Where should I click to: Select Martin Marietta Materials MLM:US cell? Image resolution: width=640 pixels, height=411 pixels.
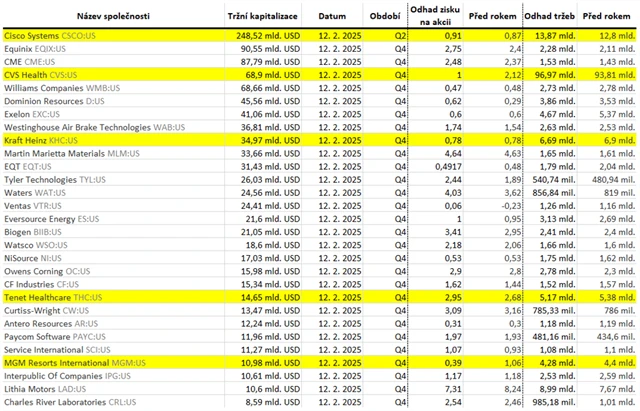point(72,153)
